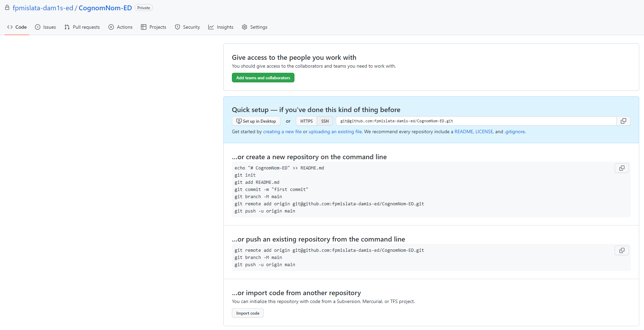
Task: Switch to the Actions tab
Action: tap(120, 27)
